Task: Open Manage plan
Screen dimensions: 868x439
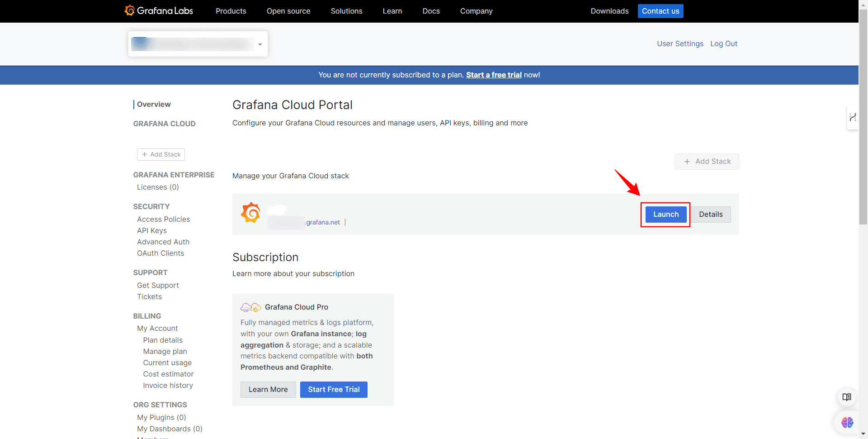Action: 165,351
